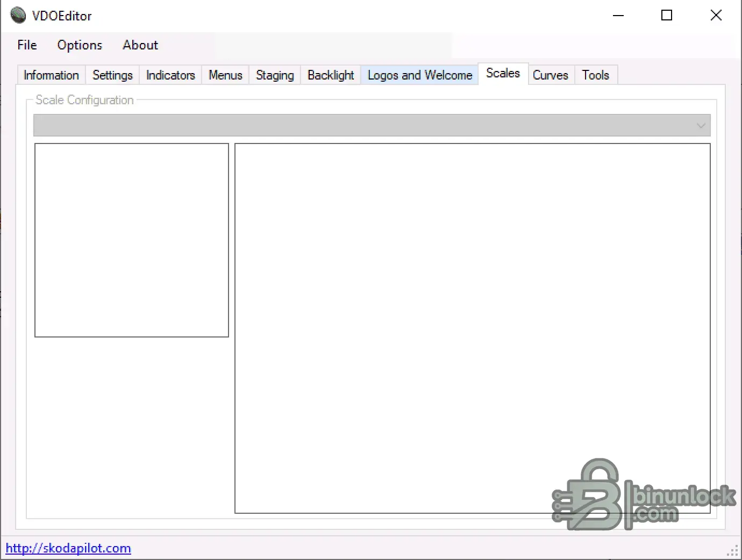Minimize the VDOEditor window

pyautogui.click(x=618, y=15)
